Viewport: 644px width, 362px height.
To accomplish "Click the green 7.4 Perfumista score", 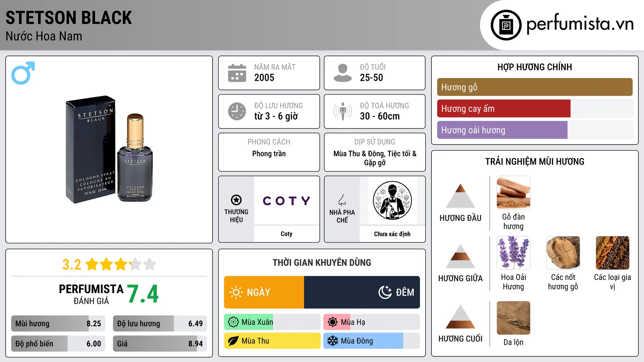I will click(143, 294).
